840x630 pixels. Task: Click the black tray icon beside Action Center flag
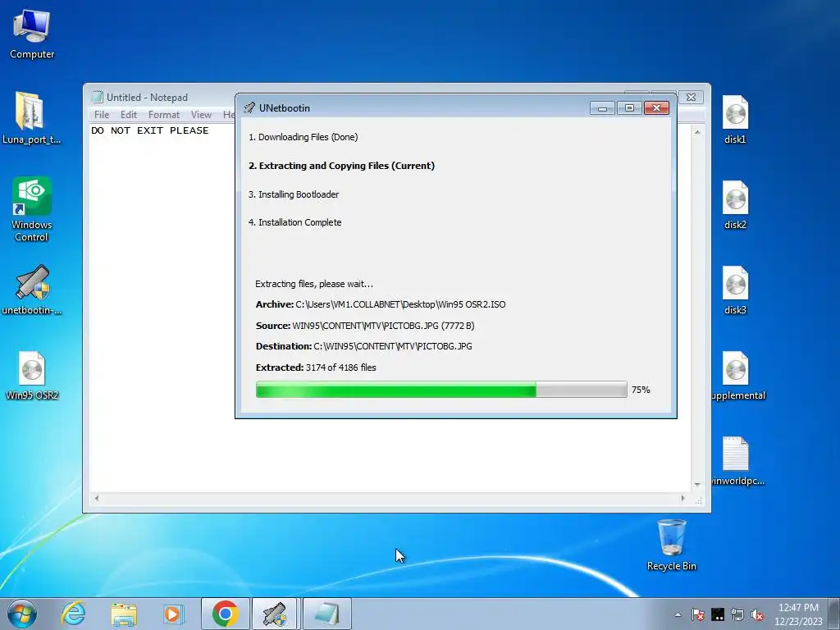click(718, 614)
